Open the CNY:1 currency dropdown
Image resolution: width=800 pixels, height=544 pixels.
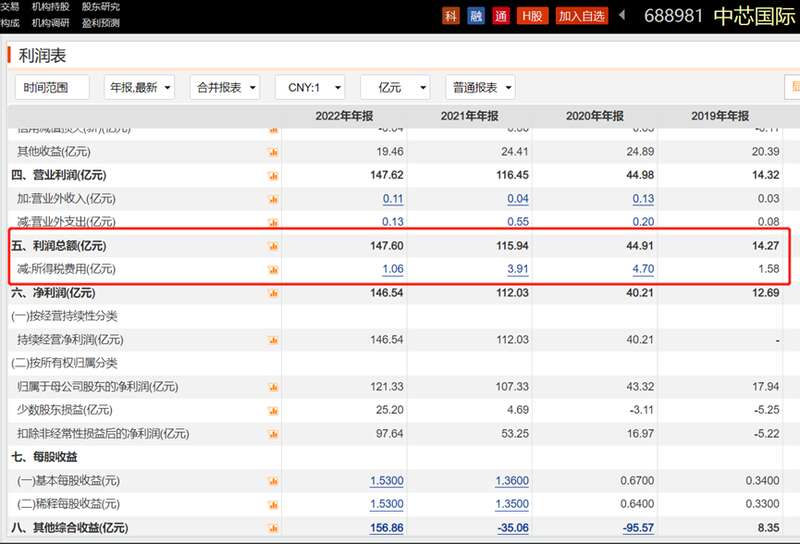[x=310, y=87]
